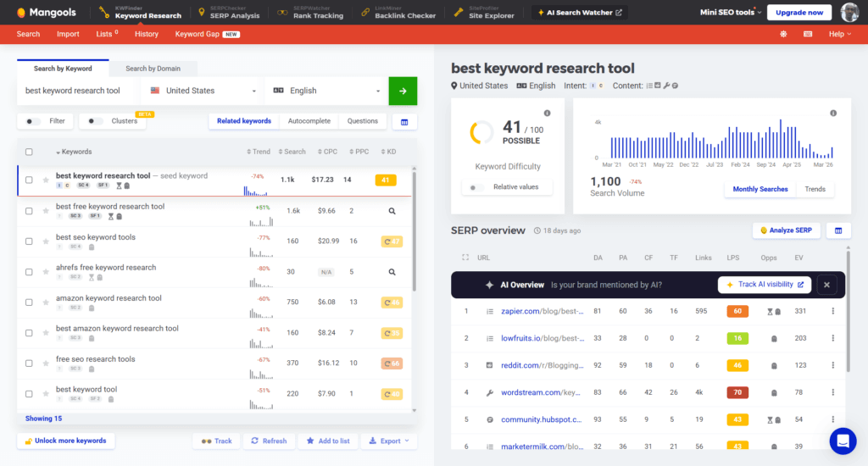Viewport: 868px width, 466px height.
Task: Open three-dot menu for zapier.com row
Action: coord(832,311)
